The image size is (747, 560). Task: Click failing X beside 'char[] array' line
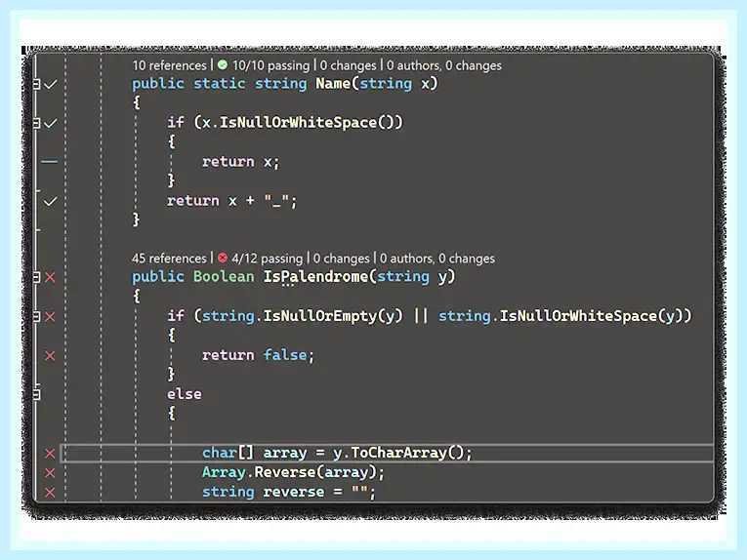coord(50,454)
